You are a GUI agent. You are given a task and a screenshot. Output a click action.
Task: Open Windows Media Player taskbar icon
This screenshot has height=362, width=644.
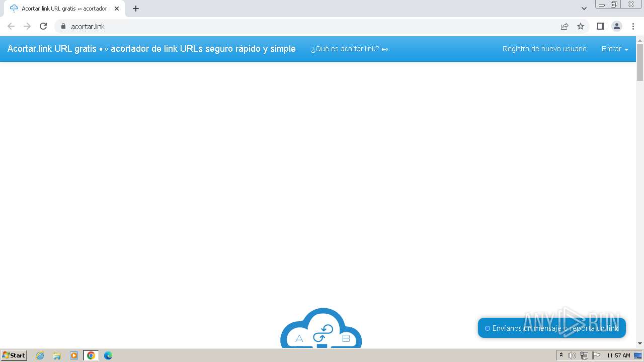74,355
